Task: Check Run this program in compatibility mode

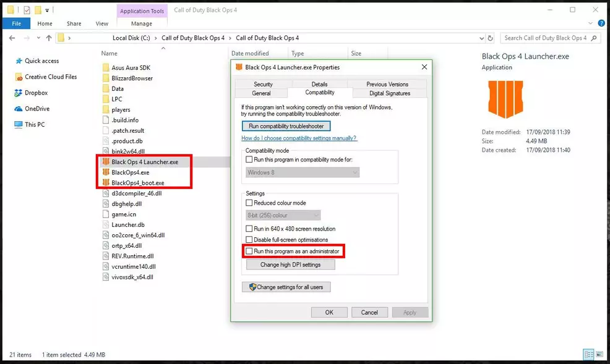Action: (249, 159)
